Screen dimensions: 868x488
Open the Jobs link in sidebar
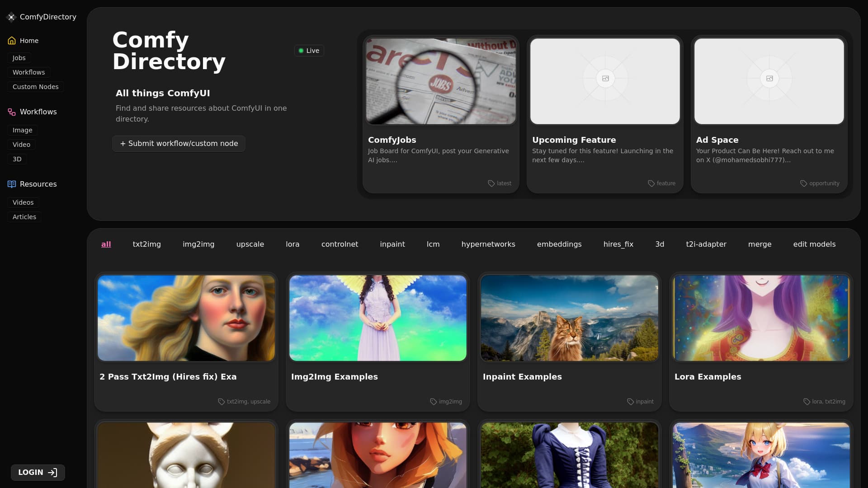[x=19, y=58]
